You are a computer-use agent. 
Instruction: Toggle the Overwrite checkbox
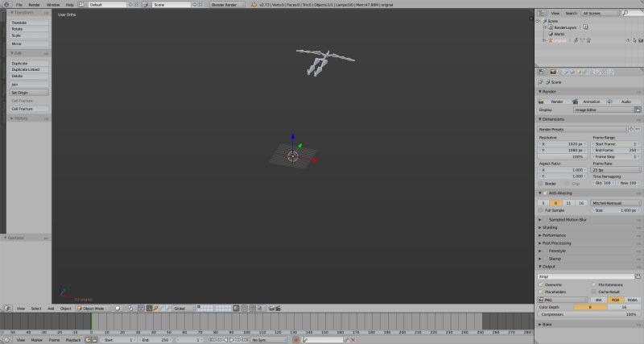(x=541, y=285)
